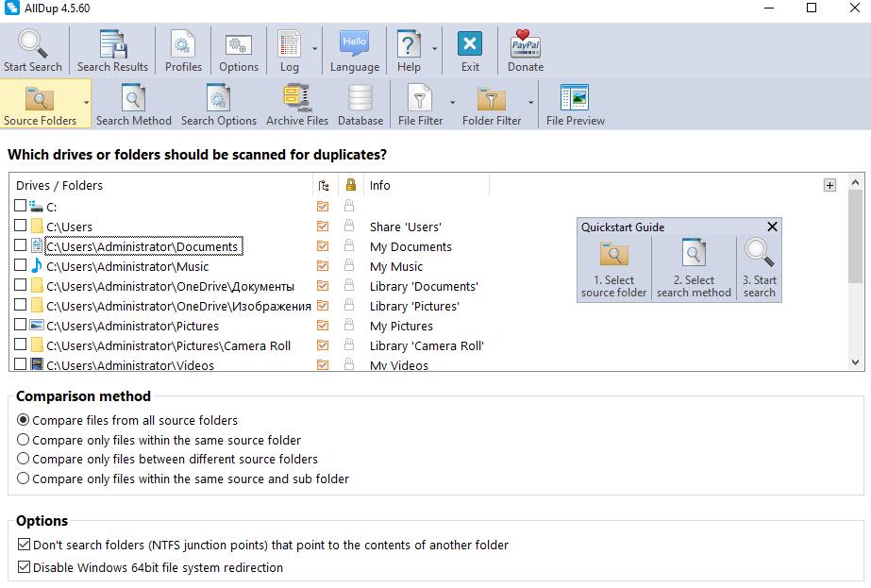Click the PayPal Donate icon
This screenshot has width=871, height=588.
[x=525, y=44]
